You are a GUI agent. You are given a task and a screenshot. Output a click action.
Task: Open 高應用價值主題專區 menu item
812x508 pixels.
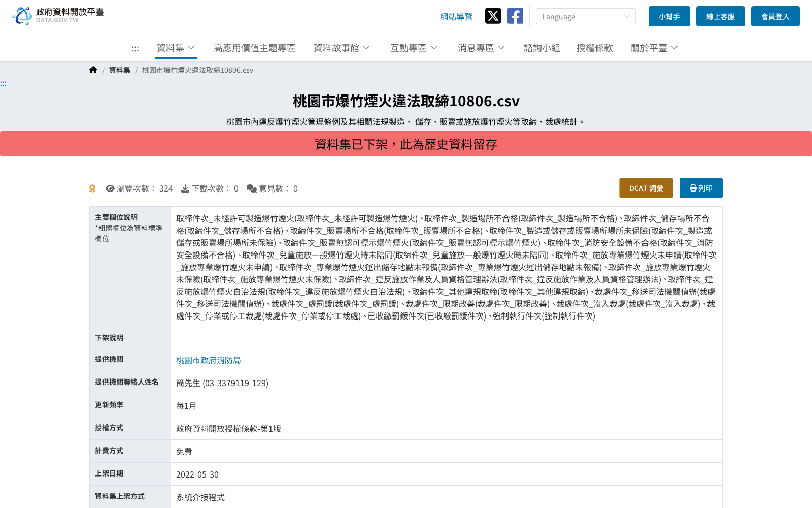[255, 48]
